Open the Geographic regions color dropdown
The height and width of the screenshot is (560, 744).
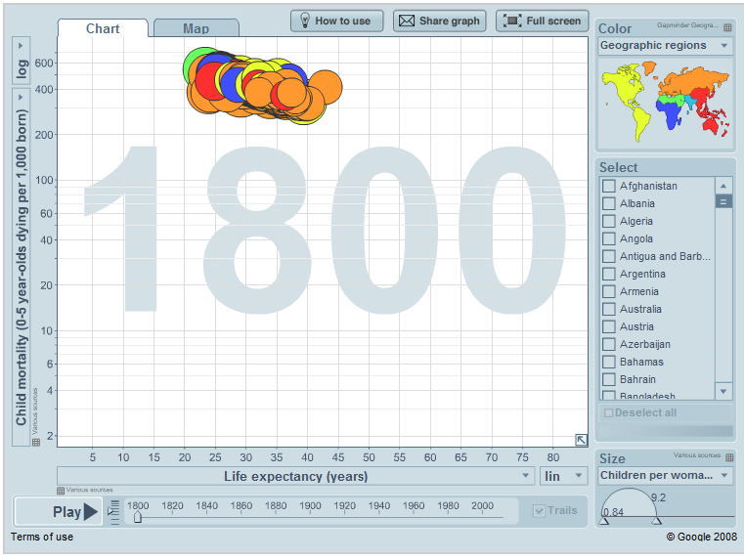[x=664, y=46]
